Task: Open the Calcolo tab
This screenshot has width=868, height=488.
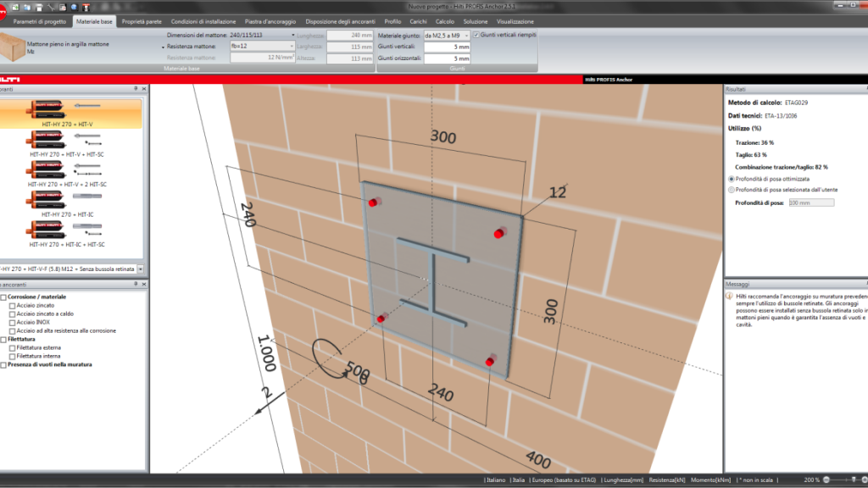Action: click(x=444, y=21)
